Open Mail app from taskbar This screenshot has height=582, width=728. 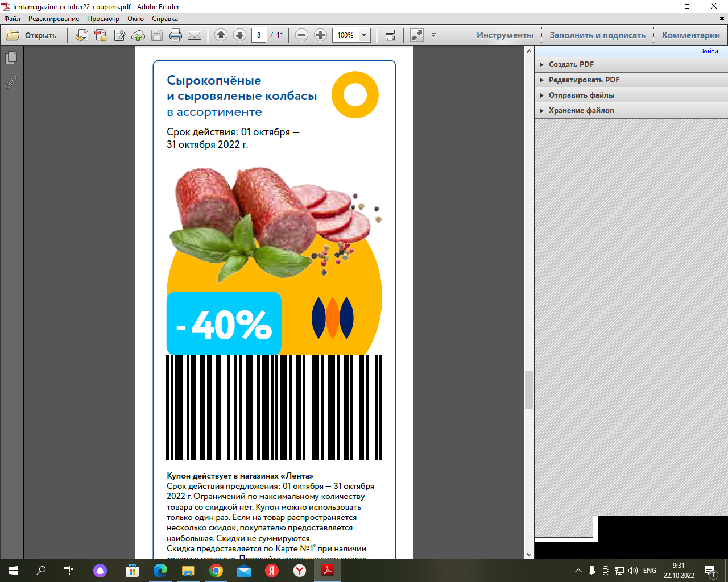coord(244,571)
